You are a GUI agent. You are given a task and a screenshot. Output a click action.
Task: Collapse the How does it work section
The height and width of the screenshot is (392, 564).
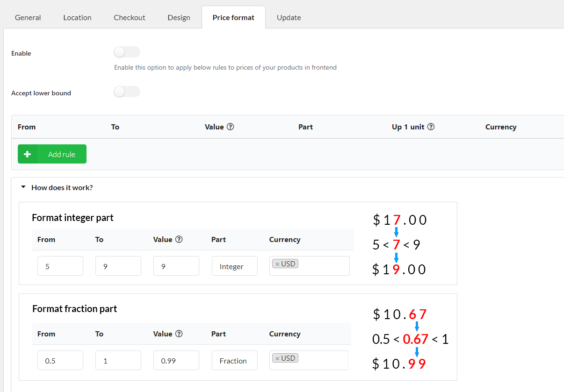click(23, 187)
